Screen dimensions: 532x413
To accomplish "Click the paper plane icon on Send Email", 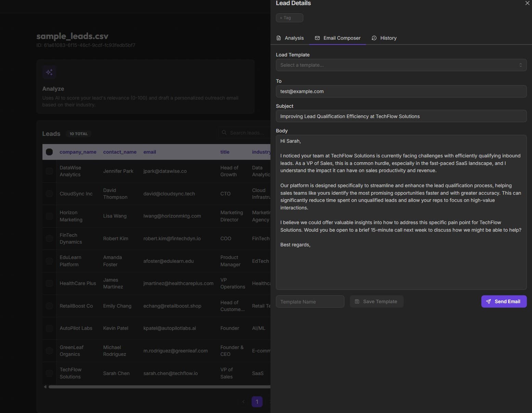I will (488, 301).
